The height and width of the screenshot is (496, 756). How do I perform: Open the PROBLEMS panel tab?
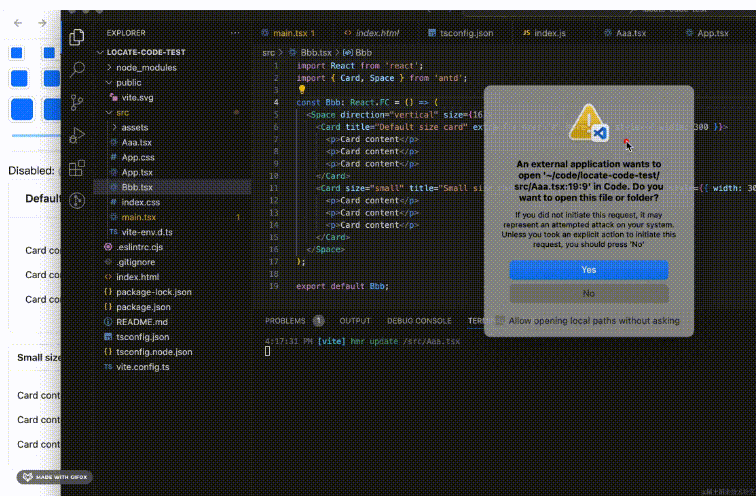coord(285,321)
